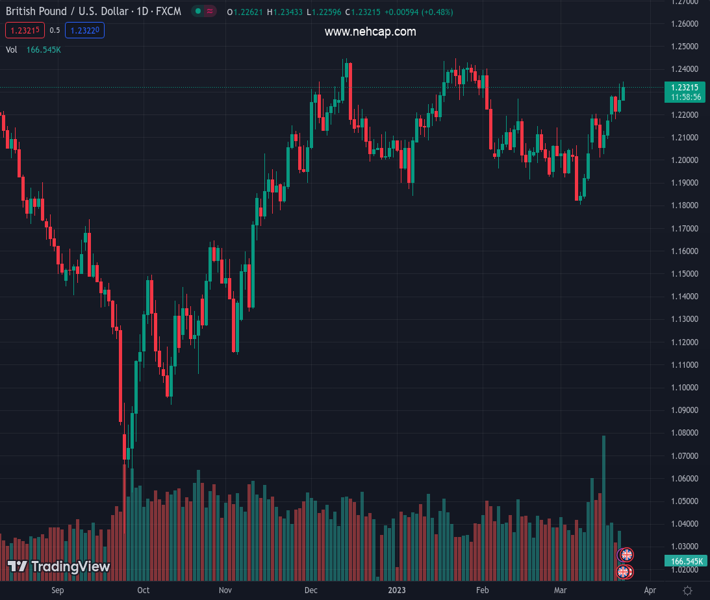This screenshot has height=600, width=710.
Task: Click the Feb label on time axis
Action: [482, 590]
